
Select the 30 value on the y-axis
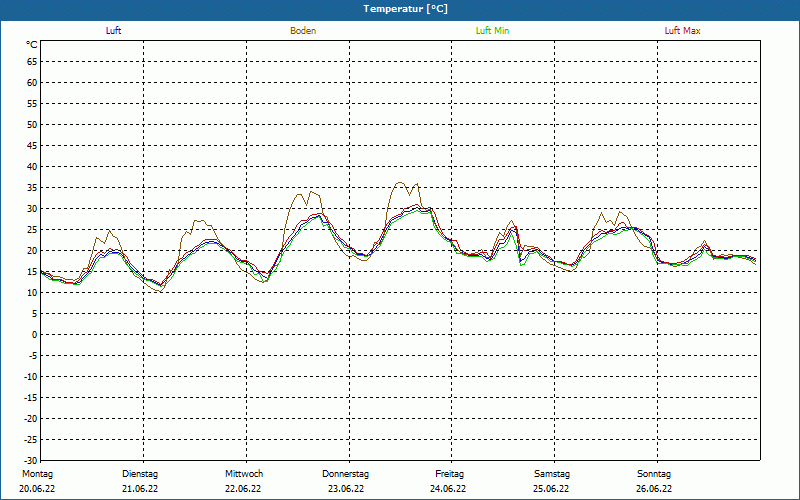click(x=32, y=209)
